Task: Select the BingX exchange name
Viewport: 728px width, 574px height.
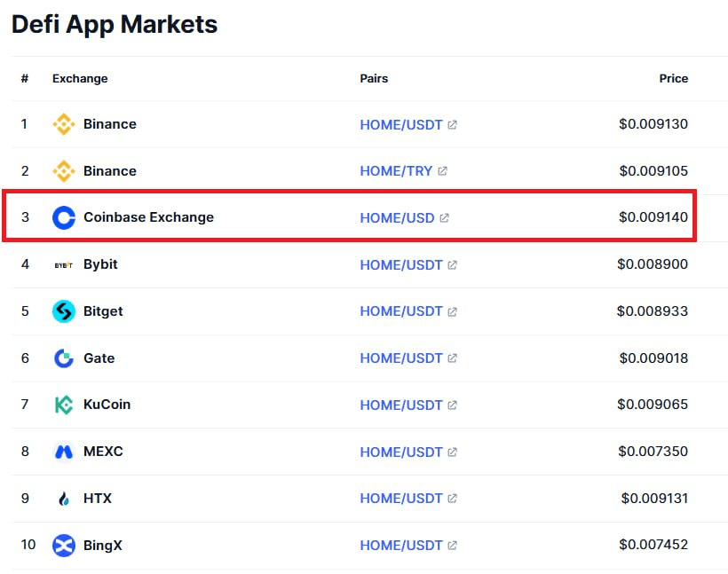Action: [x=103, y=546]
